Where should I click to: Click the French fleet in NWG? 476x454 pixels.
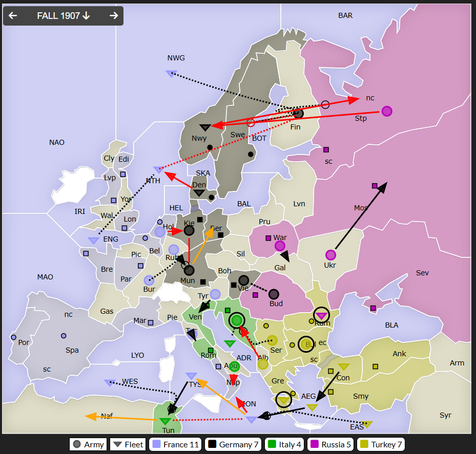point(171,73)
